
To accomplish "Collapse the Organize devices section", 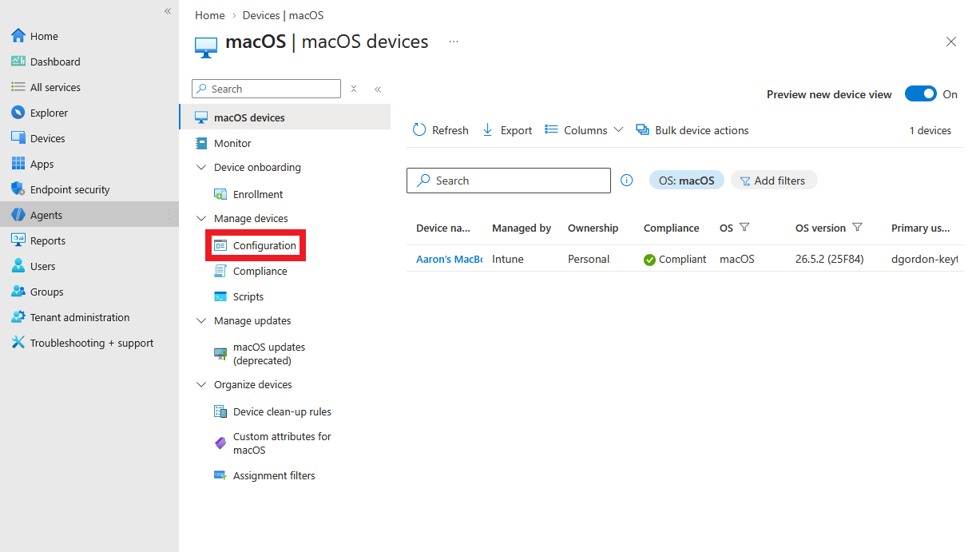I will coord(201,385).
